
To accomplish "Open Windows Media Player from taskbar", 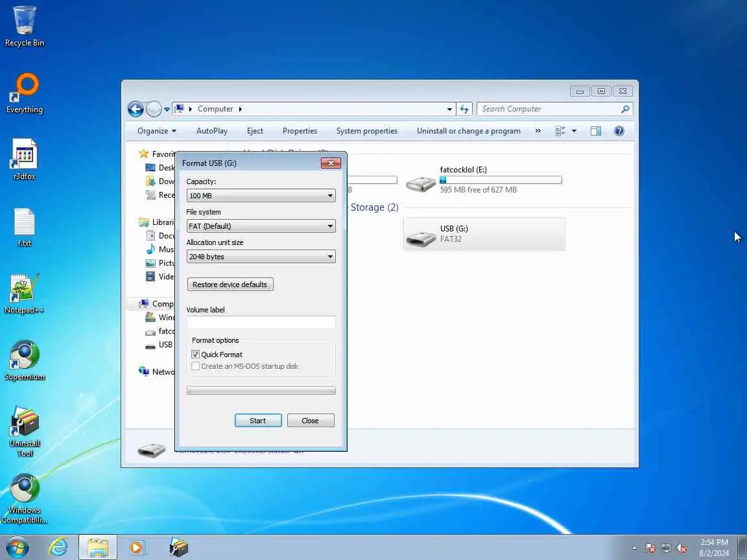I will (137, 548).
